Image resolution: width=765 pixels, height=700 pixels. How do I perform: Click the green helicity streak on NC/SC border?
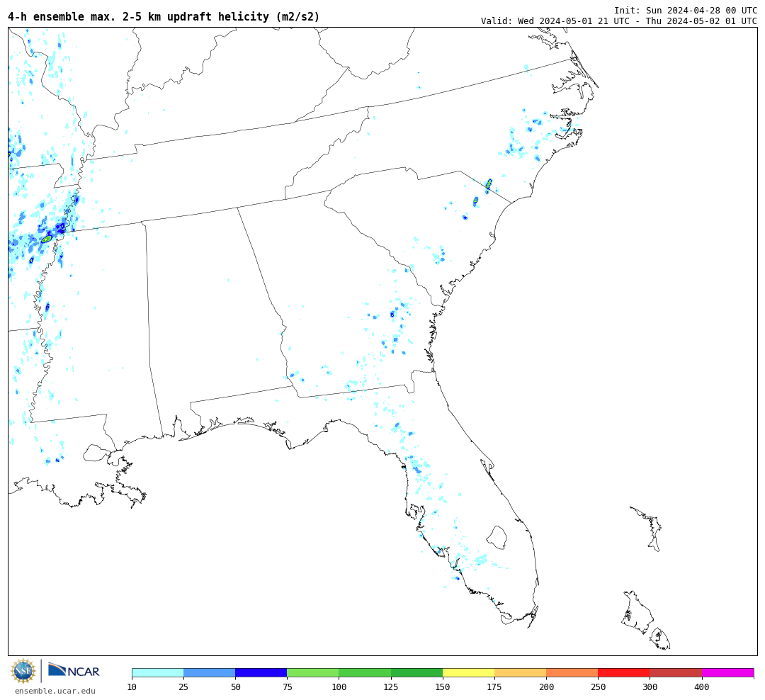(x=489, y=184)
